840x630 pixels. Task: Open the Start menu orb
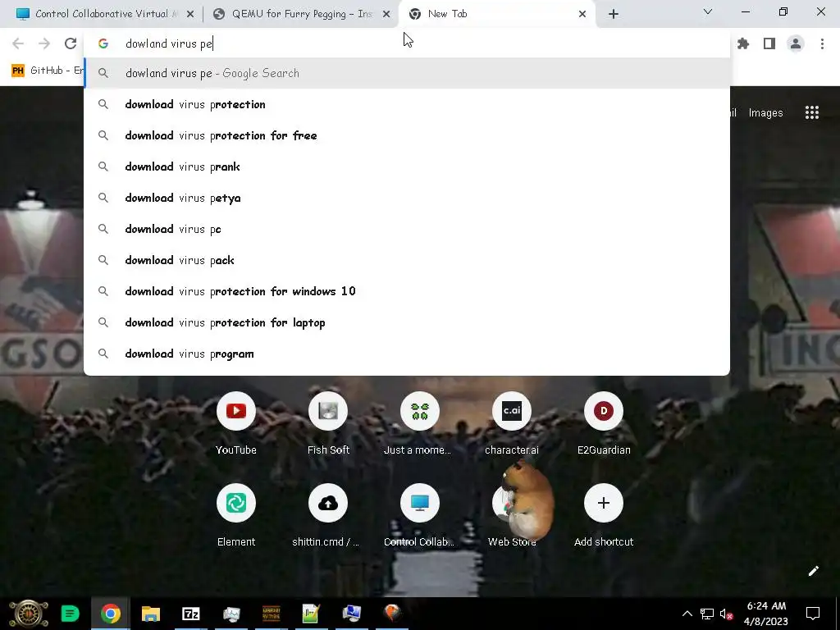pos(29,614)
